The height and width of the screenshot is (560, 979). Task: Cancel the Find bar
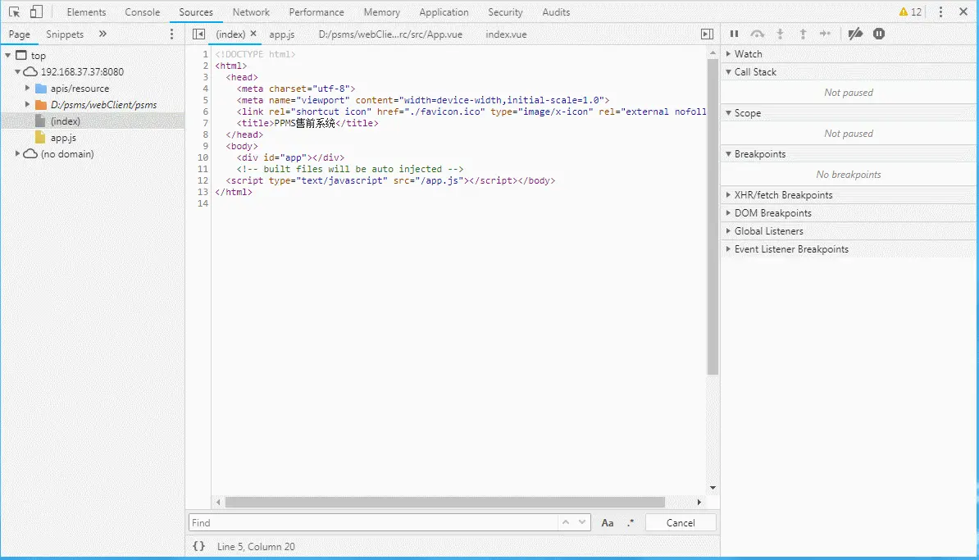(681, 523)
